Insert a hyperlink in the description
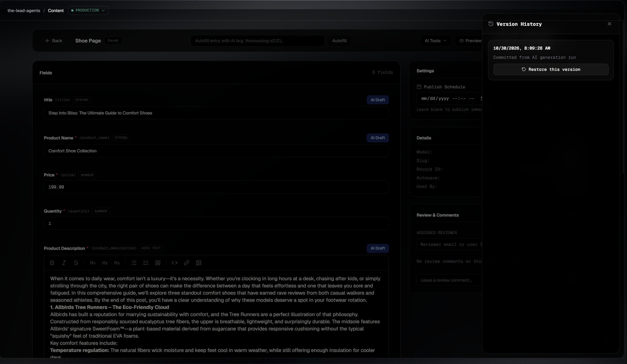The width and height of the screenshot is (627, 364). click(x=187, y=263)
